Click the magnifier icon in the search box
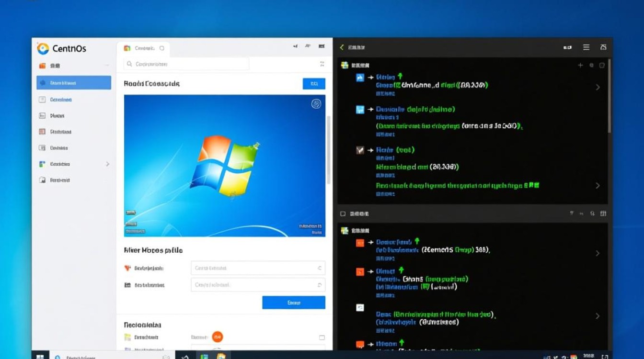The width and height of the screenshot is (644, 359). click(129, 64)
